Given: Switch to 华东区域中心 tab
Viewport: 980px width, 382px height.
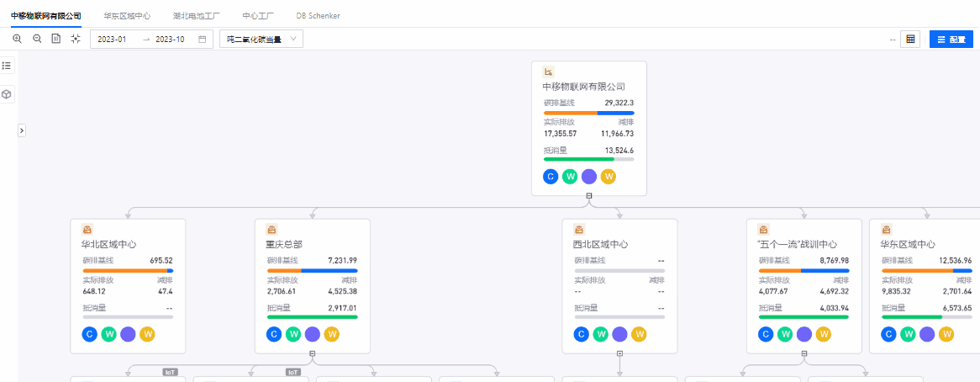Looking at the screenshot, I should click(x=127, y=16).
